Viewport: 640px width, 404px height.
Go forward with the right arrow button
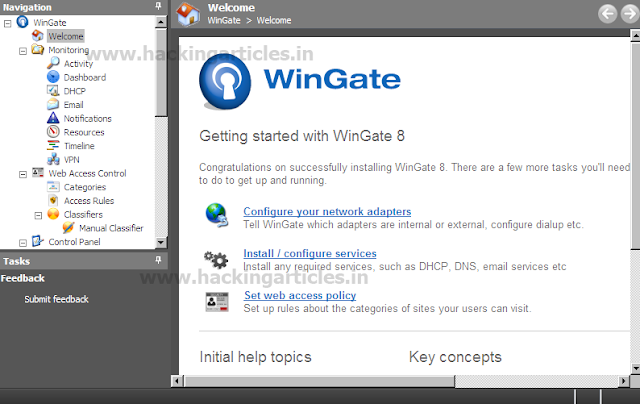(630, 14)
